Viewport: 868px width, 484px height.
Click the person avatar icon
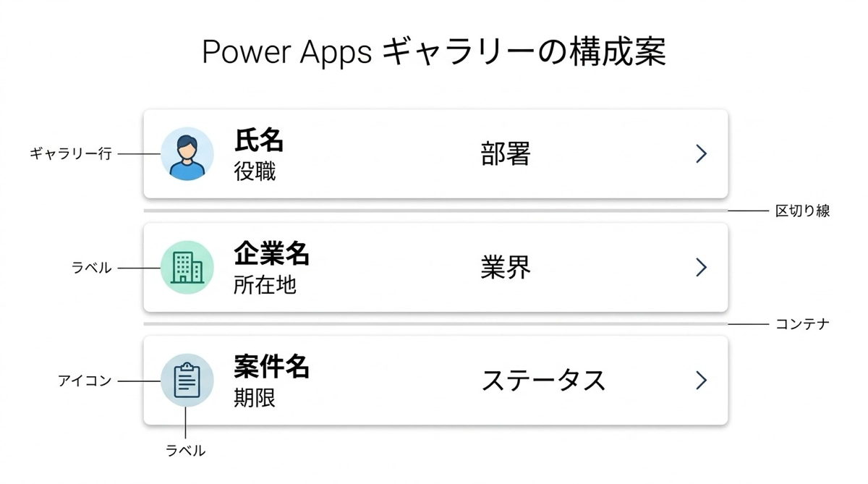tap(187, 154)
